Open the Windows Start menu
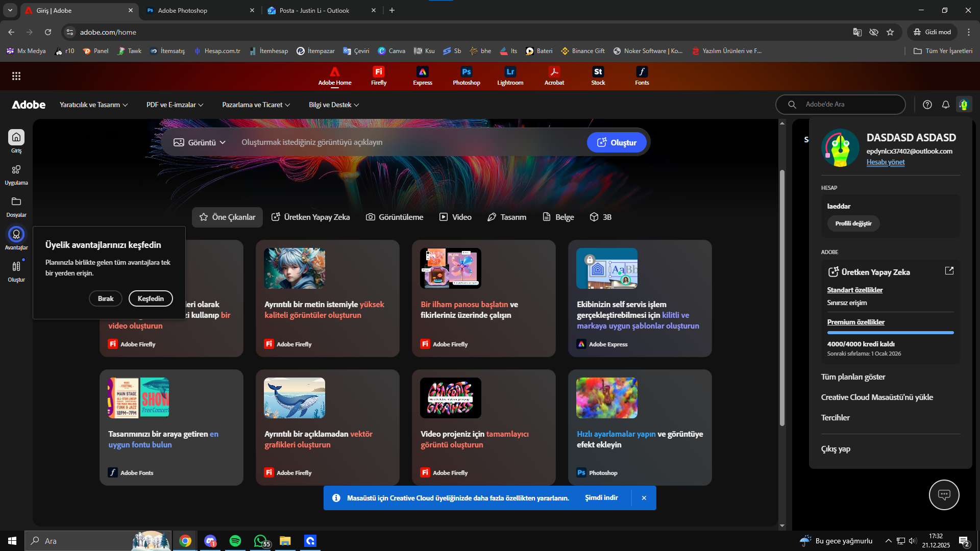 click(12, 541)
